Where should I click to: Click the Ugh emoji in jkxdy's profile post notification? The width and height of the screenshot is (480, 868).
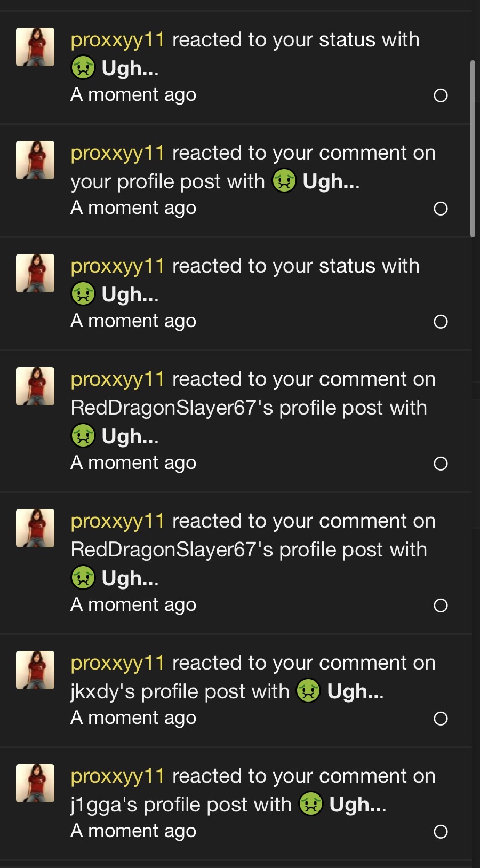(308, 691)
